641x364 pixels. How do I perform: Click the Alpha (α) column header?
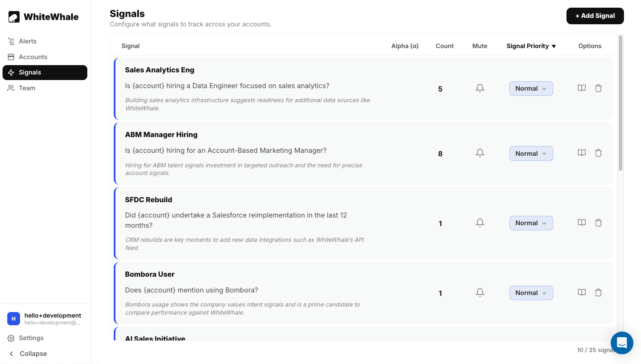click(405, 46)
